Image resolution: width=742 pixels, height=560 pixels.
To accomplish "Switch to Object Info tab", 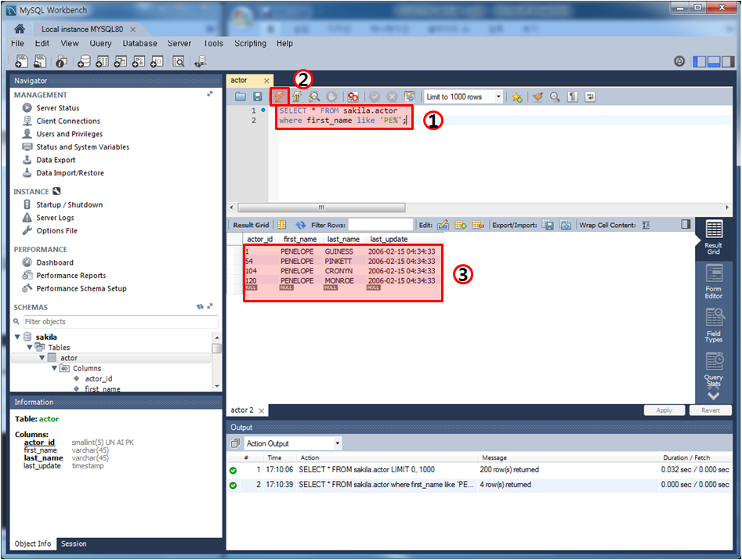I will (x=33, y=544).
